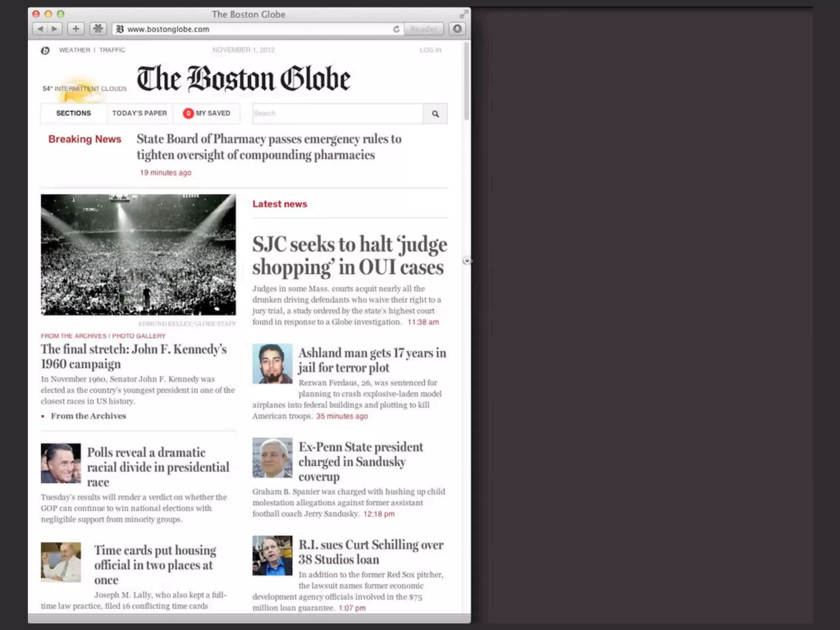This screenshot has height=630, width=840.
Task: Click the WEATHER link at top
Action: point(74,50)
